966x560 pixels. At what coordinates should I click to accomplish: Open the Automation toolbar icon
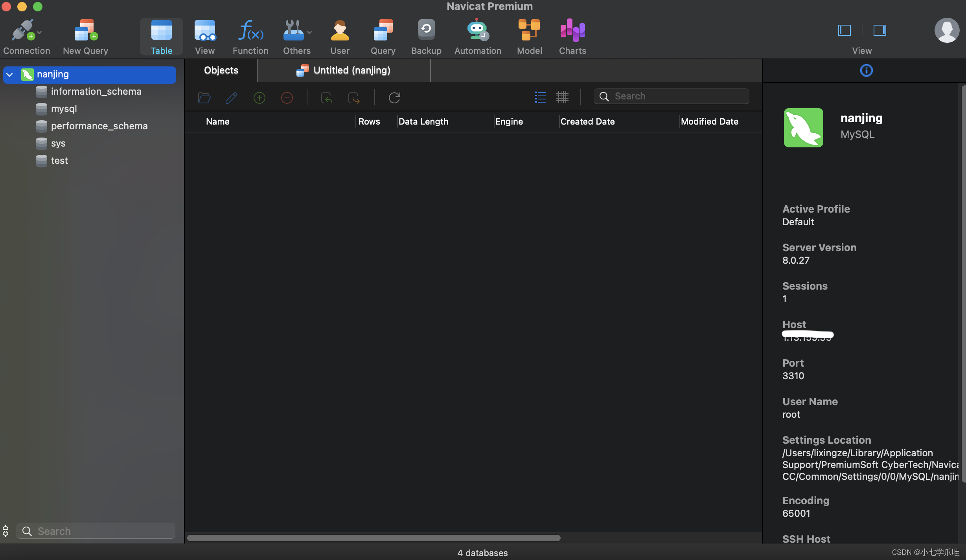click(478, 37)
